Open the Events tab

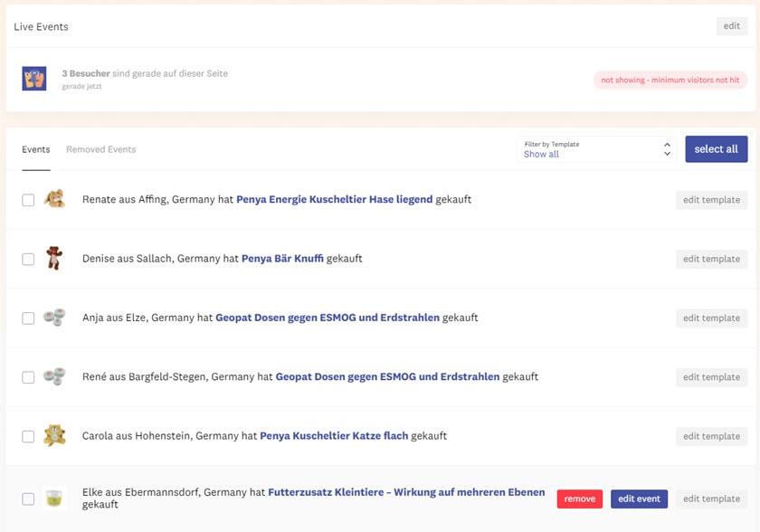pyautogui.click(x=36, y=149)
